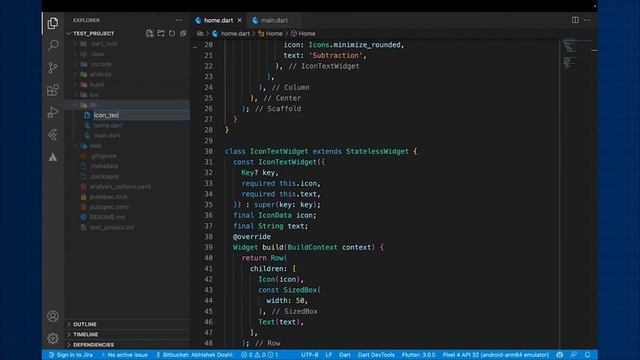640x360 pixels.
Task: Open the Explorer view in activity bar
Action: click(53, 23)
